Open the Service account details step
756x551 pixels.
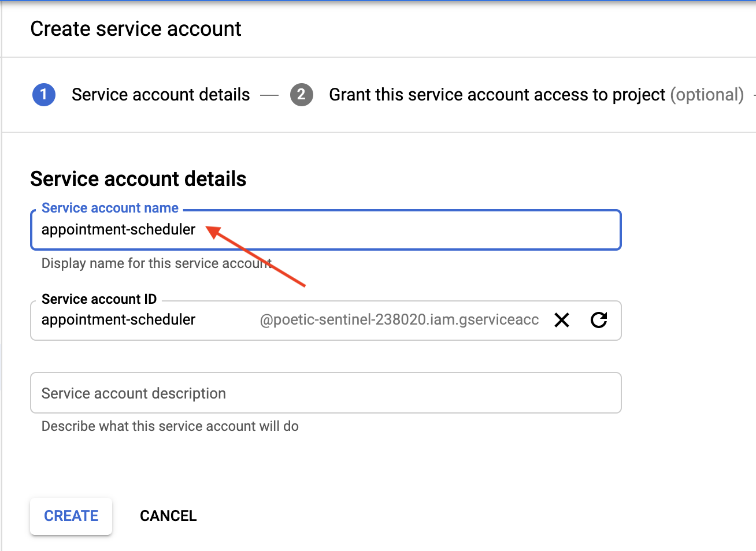160,95
